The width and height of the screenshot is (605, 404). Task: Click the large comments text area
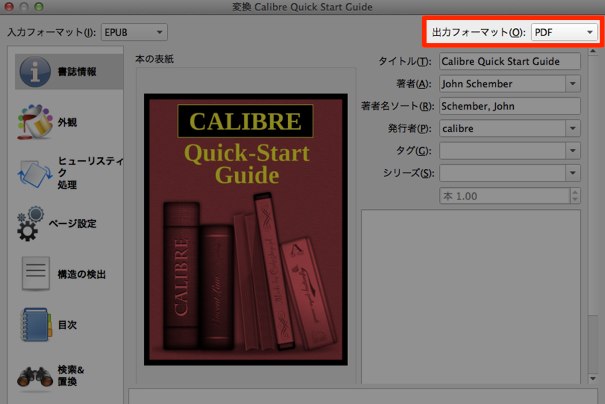tap(471, 296)
